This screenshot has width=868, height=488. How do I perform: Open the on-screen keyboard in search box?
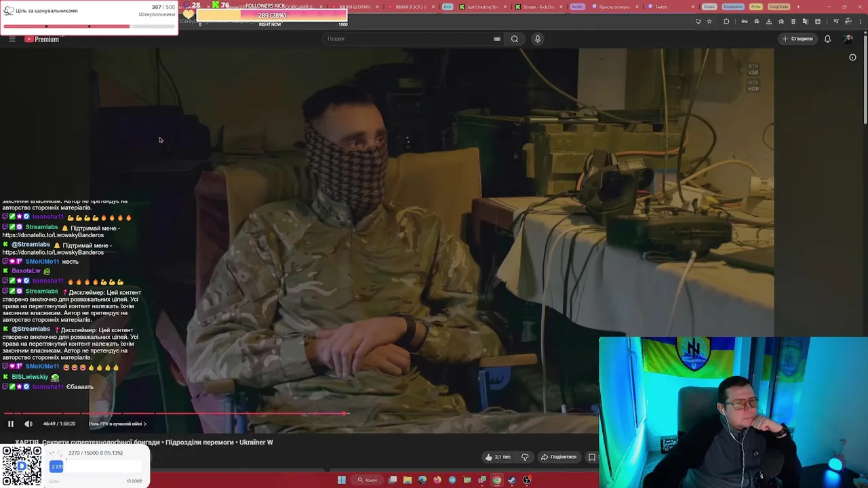[497, 39]
